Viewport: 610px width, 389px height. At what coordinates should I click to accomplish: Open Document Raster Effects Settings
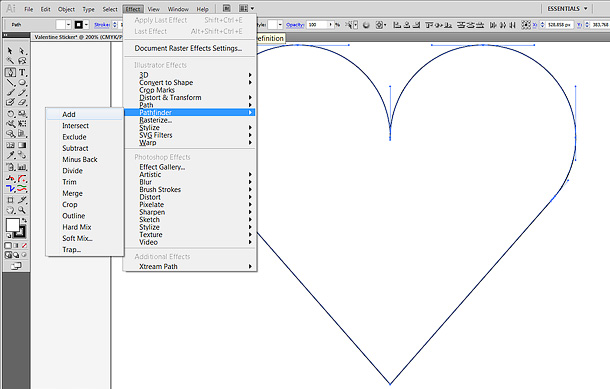pyautogui.click(x=190, y=48)
